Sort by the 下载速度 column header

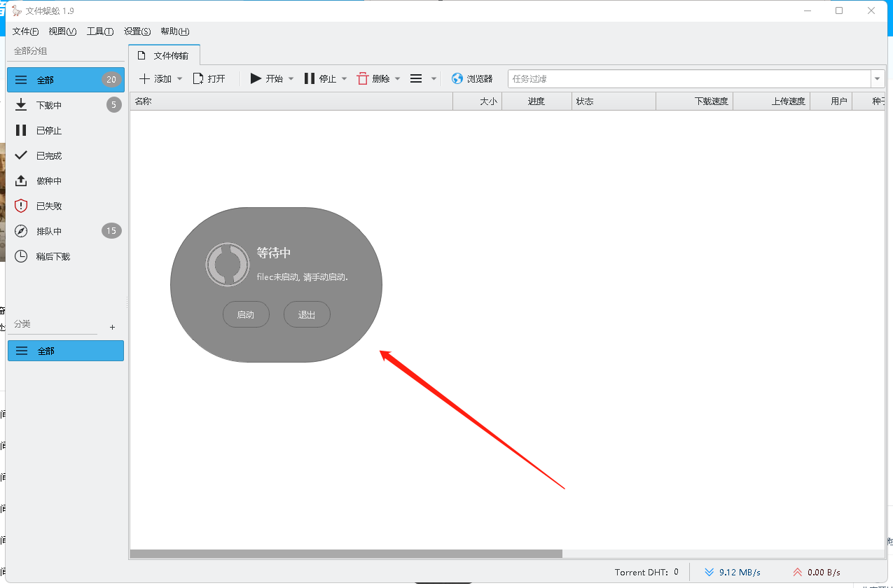[x=694, y=101]
